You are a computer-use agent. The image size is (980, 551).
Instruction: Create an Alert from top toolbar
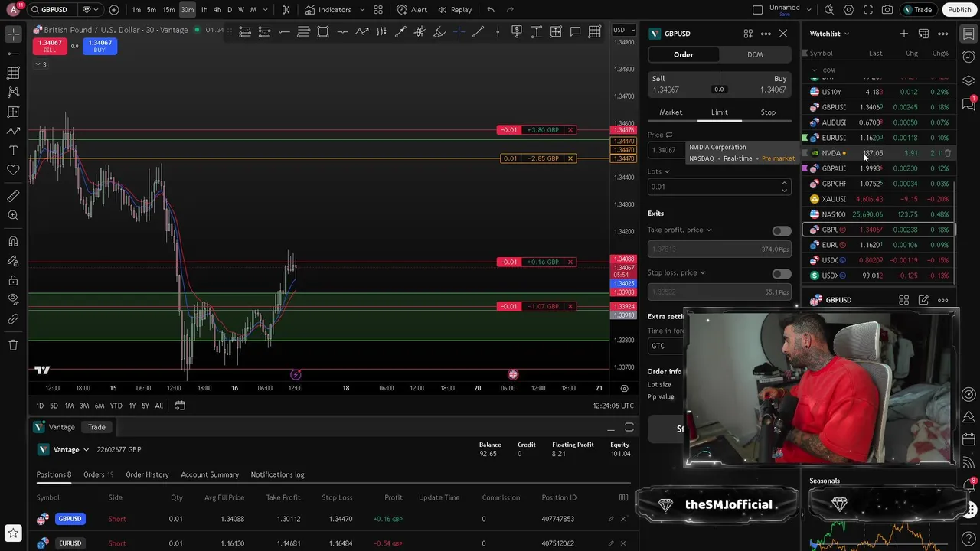(412, 10)
